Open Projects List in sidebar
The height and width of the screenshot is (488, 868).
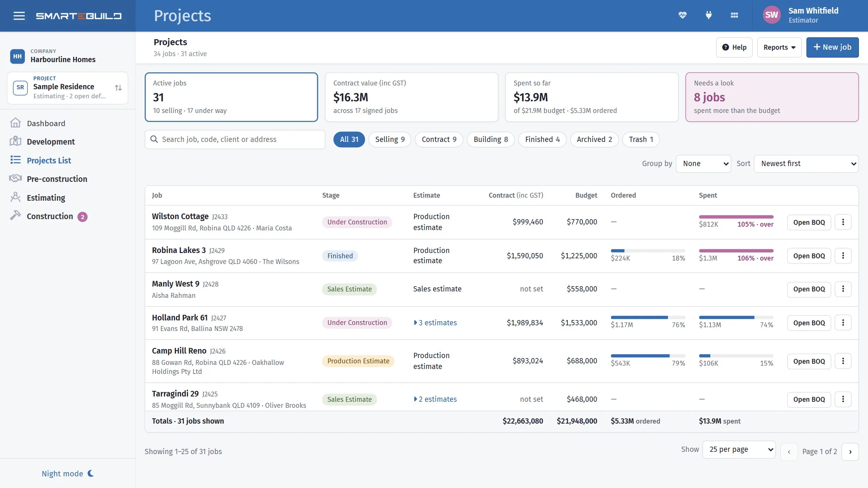coord(49,160)
